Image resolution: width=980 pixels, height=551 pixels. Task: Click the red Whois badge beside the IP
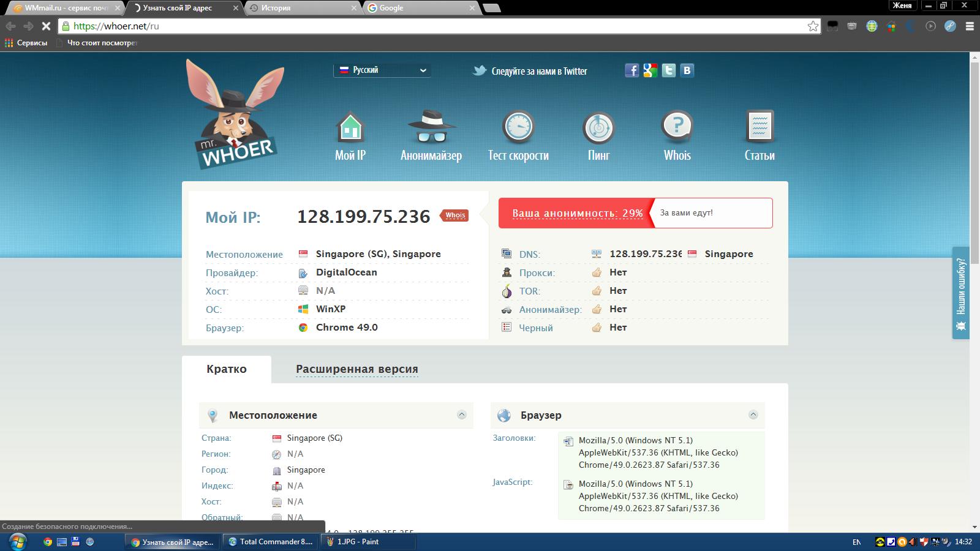tap(454, 215)
